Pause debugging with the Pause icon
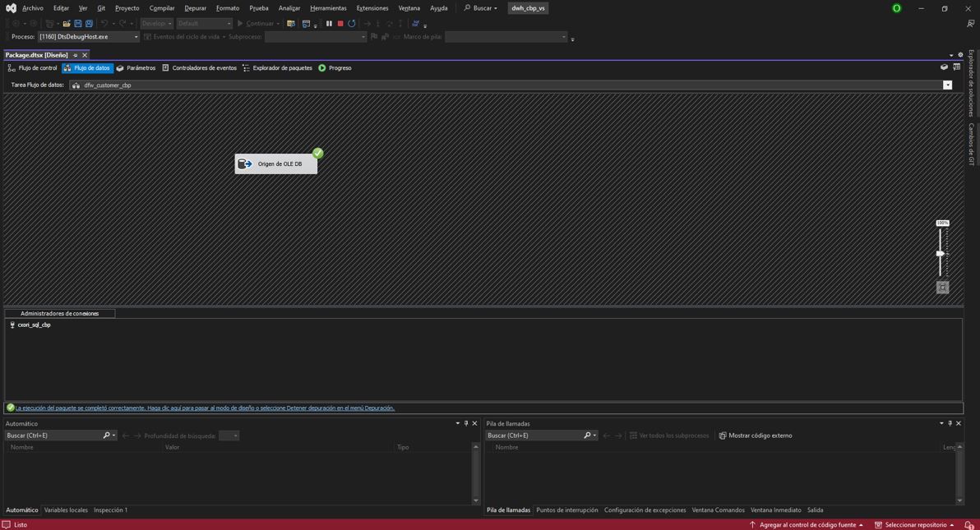980x530 pixels. pyautogui.click(x=330, y=24)
